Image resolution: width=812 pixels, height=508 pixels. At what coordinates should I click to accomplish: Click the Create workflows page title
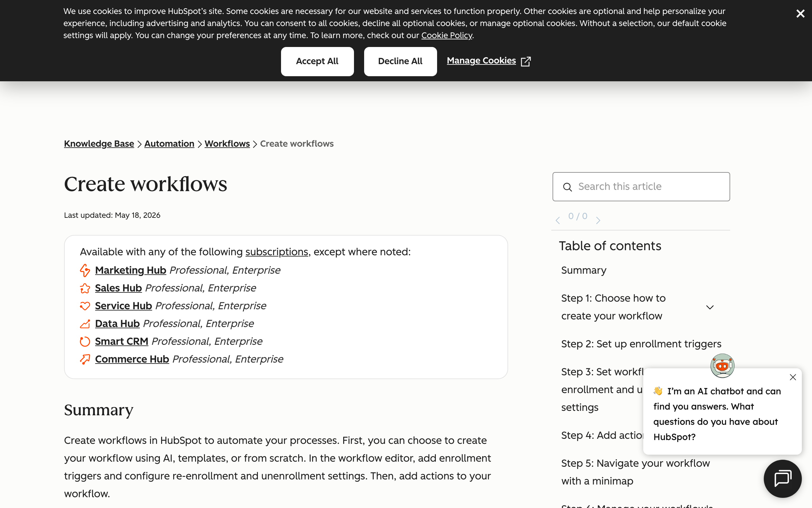[x=145, y=184]
